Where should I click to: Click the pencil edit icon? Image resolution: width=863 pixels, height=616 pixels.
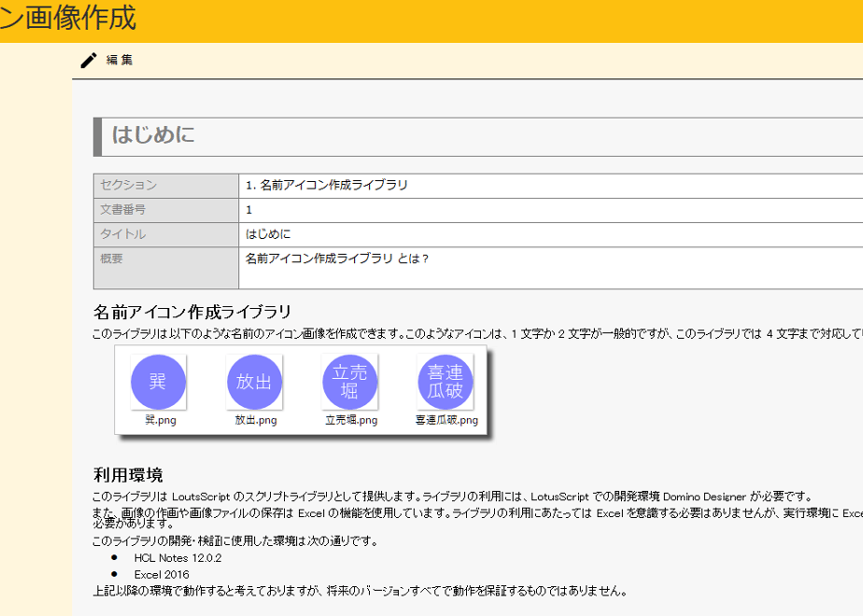pos(89,61)
